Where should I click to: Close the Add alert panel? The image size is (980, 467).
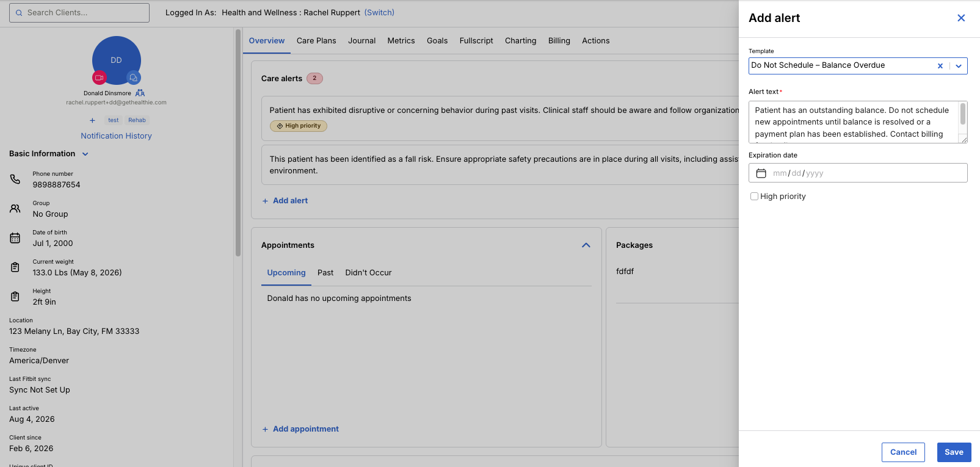click(x=961, y=18)
